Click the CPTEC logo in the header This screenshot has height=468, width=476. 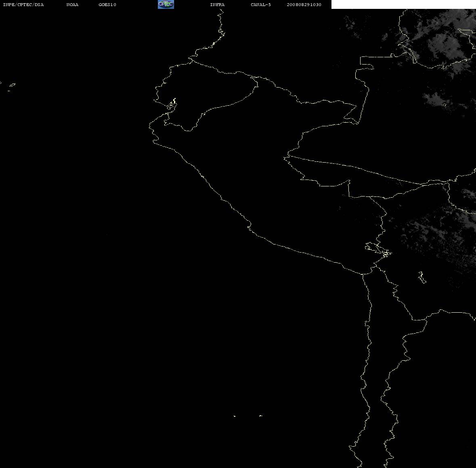166,4
